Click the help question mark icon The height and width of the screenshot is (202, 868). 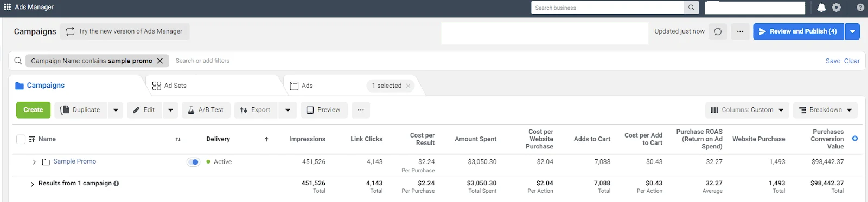tap(860, 8)
